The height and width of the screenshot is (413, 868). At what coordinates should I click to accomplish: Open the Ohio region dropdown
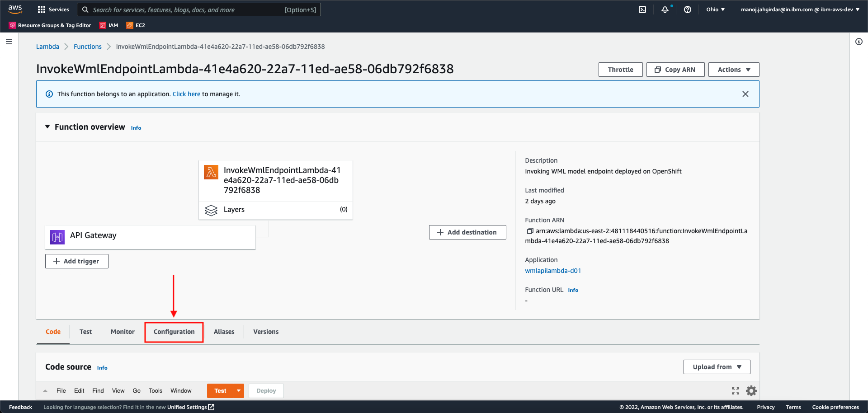click(716, 9)
